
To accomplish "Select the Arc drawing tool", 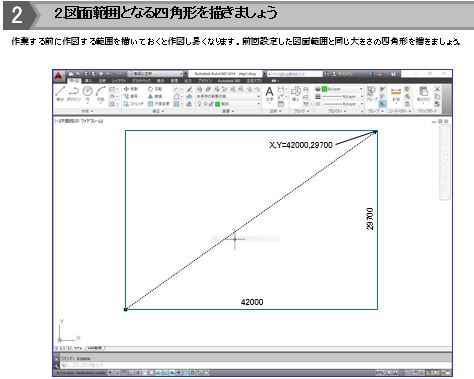I will (x=100, y=93).
